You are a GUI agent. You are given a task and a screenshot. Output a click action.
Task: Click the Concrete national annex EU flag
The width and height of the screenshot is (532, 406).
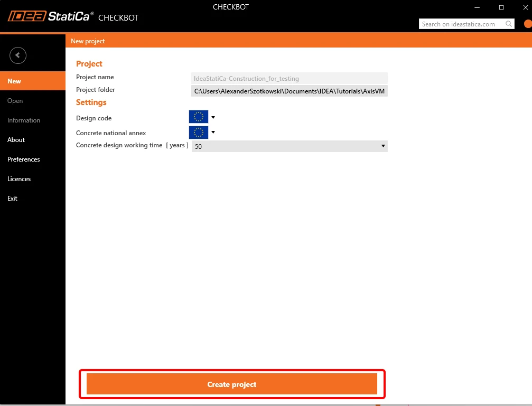point(199,133)
